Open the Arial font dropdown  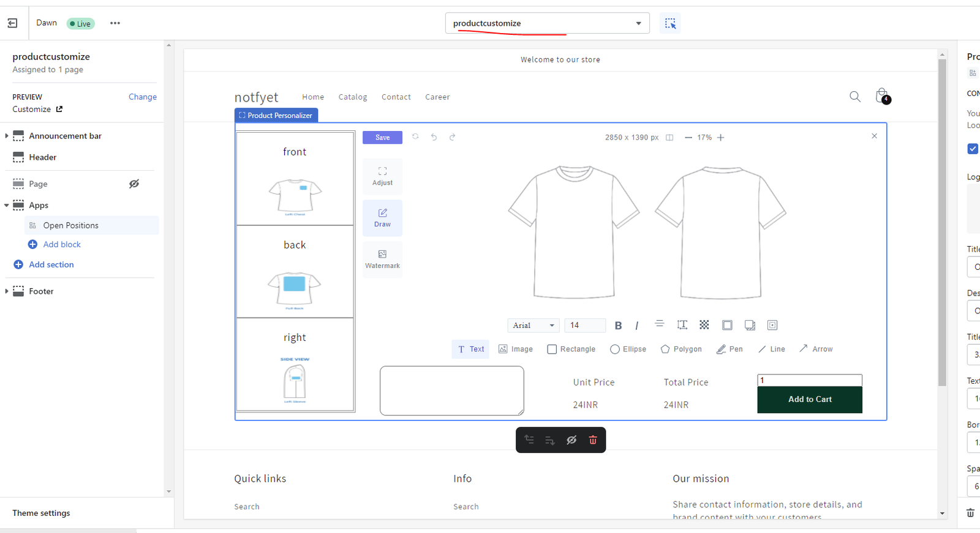[533, 326]
